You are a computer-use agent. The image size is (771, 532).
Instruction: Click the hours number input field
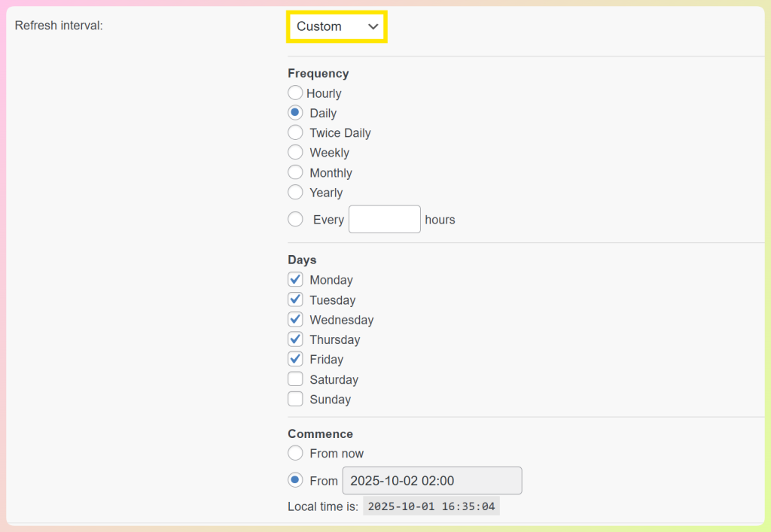(x=384, y=219)
